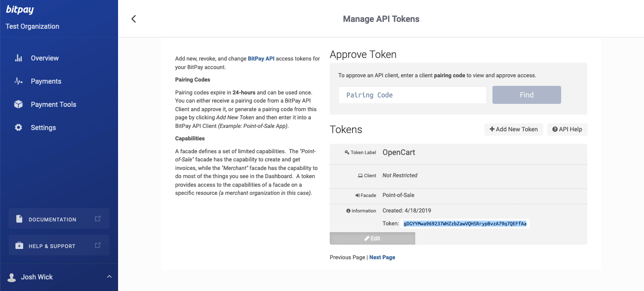Open Help & Support in the sidebar
The height and width of the screenshot is (291, 644).
pyautogui.click(x=59, y=246)
